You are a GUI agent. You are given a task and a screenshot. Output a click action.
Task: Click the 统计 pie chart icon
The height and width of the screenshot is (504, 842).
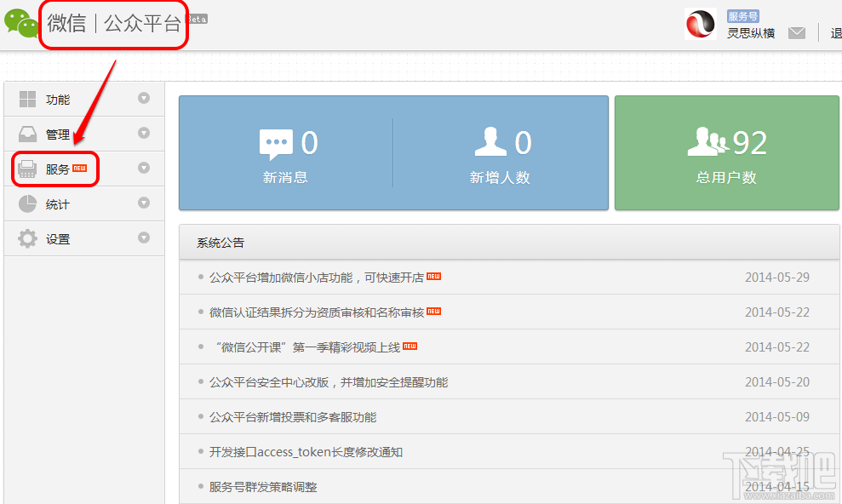[27, 204]
